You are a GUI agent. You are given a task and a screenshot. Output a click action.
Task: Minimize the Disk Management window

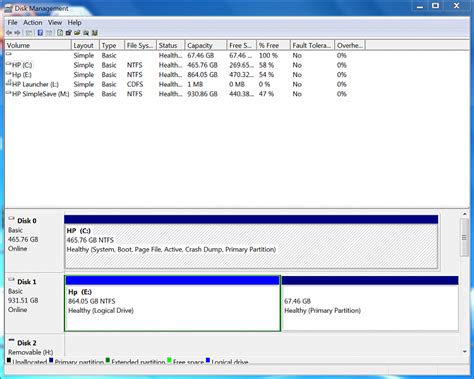point(420,6)
